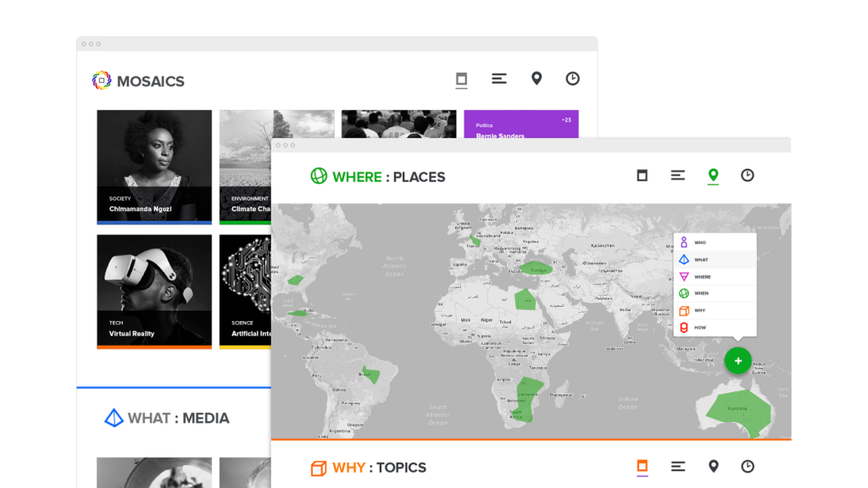
Task: Toggle grid view in the MOSAICS toolbar
Action: point(461,78)
